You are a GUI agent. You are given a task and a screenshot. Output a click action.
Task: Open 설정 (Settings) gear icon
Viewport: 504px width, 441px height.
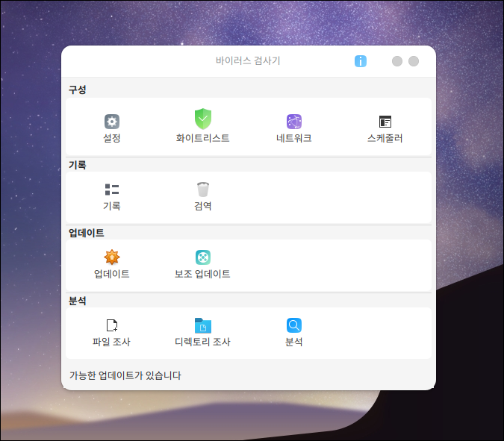coord(112,122)
